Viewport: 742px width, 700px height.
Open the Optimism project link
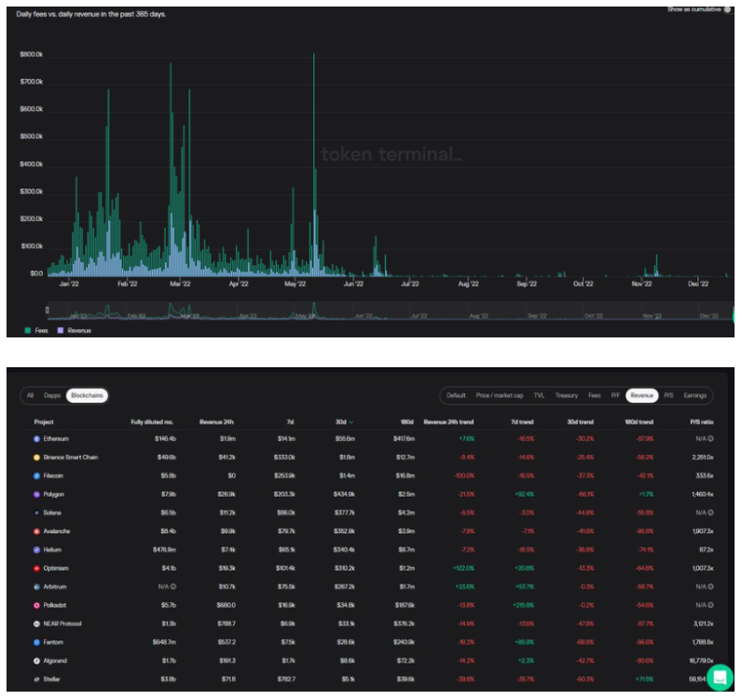click(56, 568)
